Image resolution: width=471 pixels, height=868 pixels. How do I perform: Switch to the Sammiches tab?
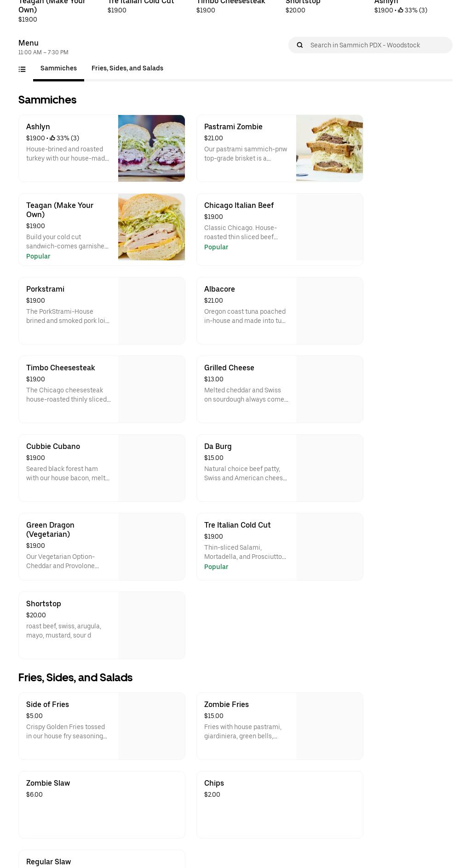[58, 68]
